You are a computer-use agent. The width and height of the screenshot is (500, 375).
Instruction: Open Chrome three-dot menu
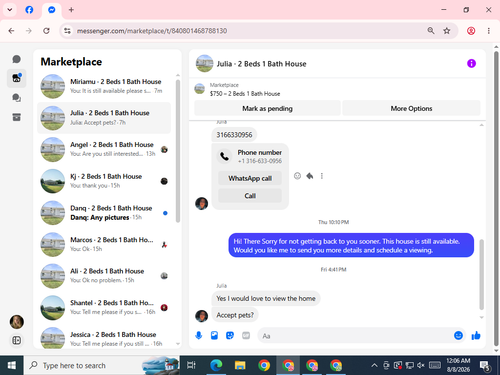[489, 31]
